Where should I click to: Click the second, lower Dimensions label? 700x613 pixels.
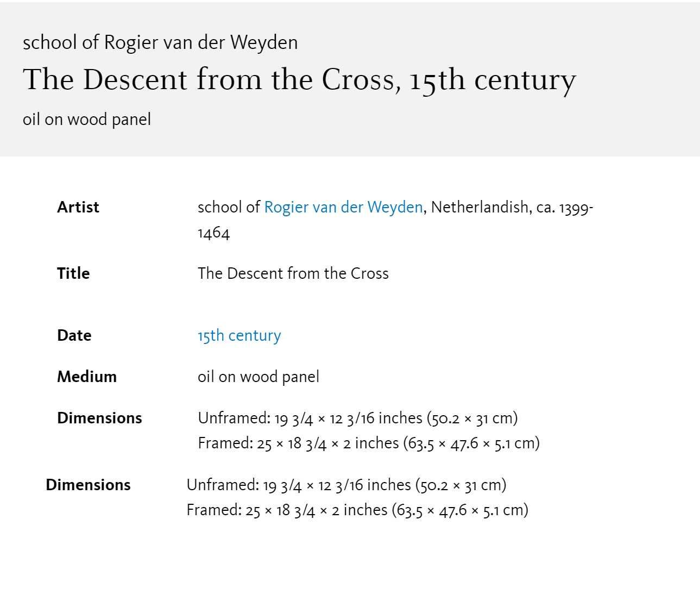88,485
